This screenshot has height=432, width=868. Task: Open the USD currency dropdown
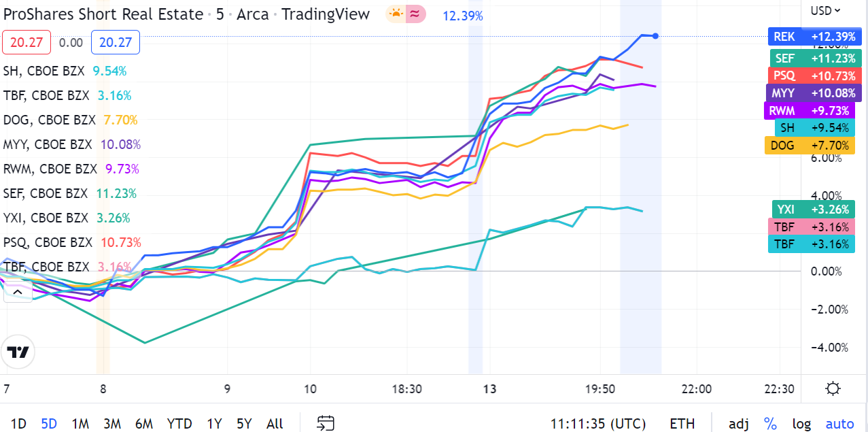pos(825,10)
